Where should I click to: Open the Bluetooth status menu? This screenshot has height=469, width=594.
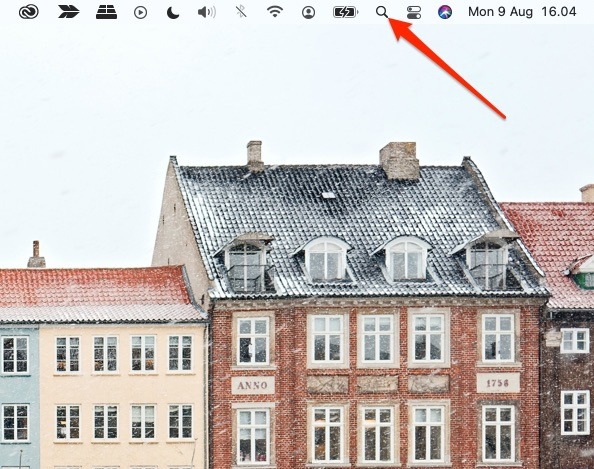click(x=241, y=12)
